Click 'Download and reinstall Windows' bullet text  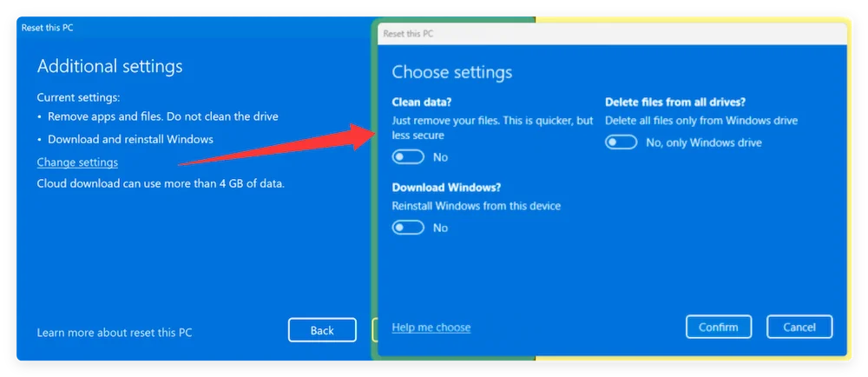131,139
